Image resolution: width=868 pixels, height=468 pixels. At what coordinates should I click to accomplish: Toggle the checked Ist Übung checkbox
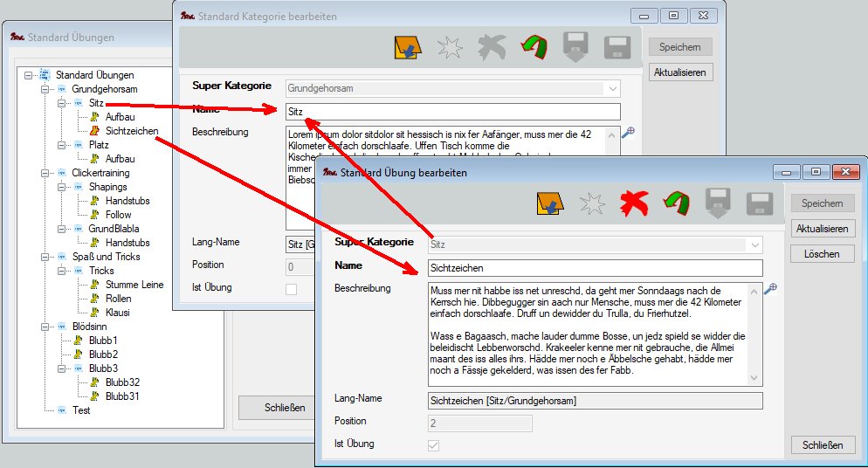435,446
